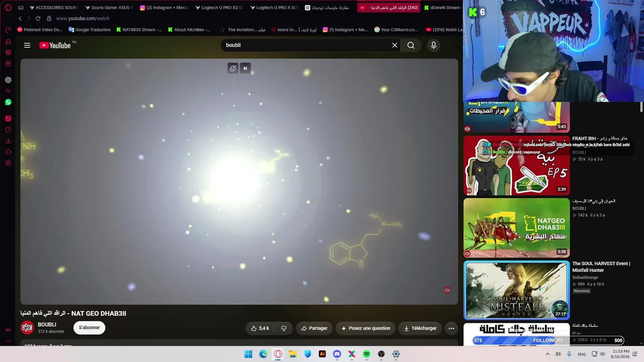Open the ENG language switcher
The width and height of the screenshot is (644, 362).
point(582,354)
